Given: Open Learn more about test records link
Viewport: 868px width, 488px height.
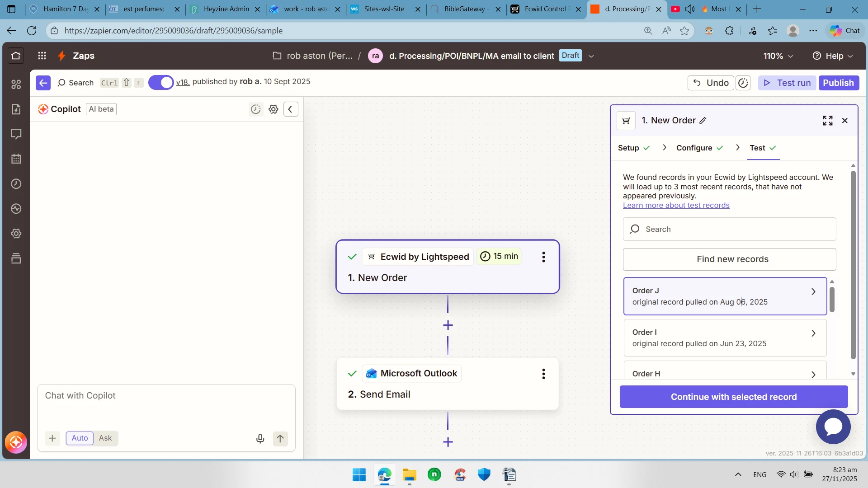Looking at the screenshot, I should tap(676, 205).
